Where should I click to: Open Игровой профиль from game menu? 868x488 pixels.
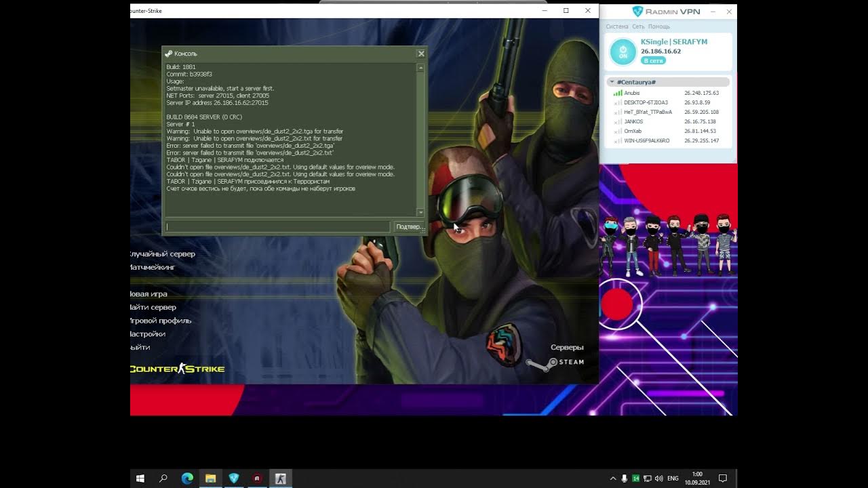(x=161, y=321)
